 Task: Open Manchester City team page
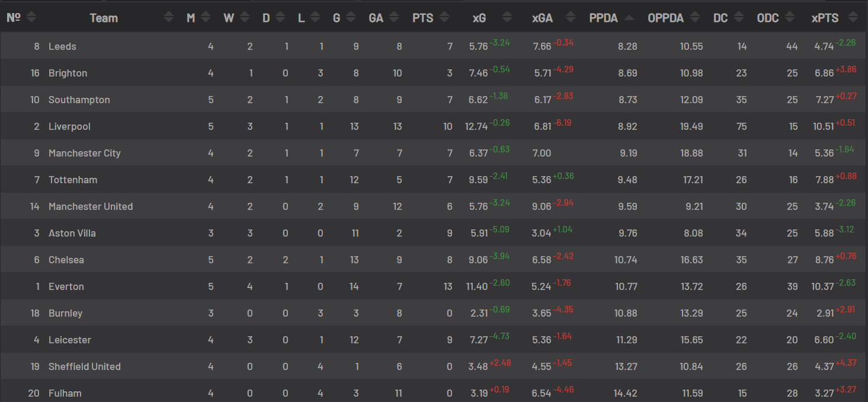coord(85,153)
